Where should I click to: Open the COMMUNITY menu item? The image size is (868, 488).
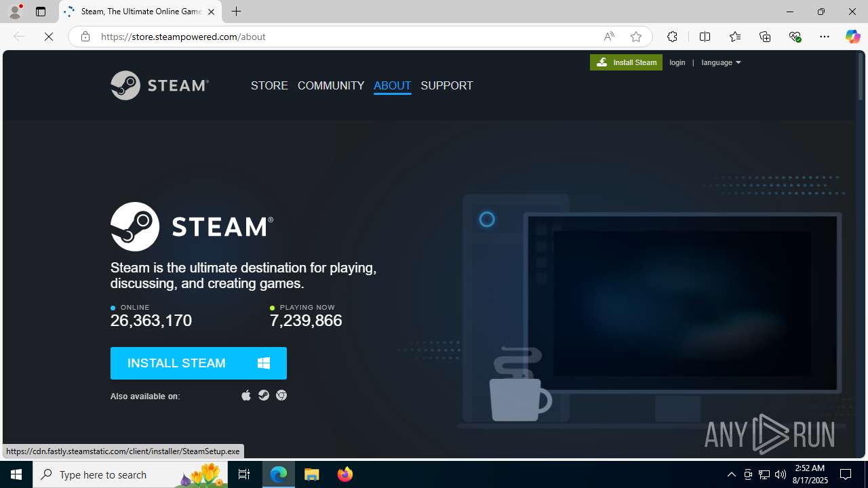click(x=331, y=85)
